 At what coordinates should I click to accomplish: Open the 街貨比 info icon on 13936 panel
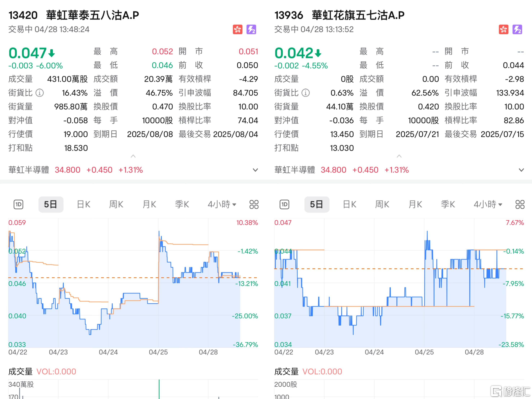pos(306,93)
